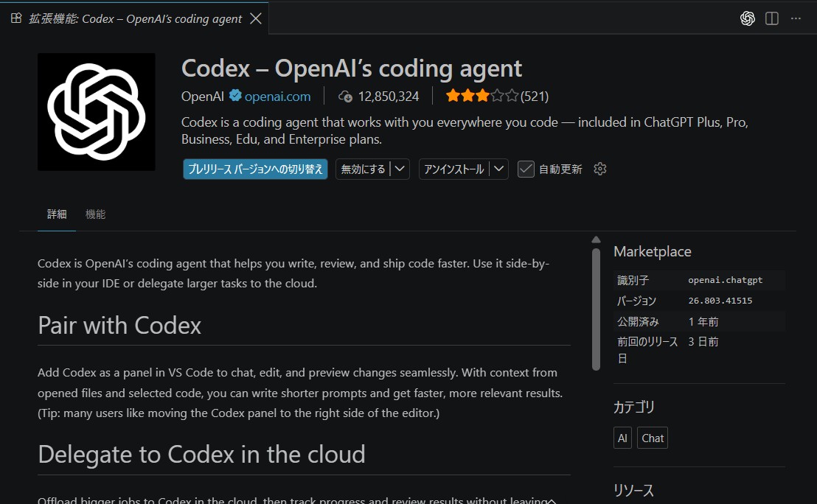817x504 pixels.
Task: Expand the 無効にする dropdown arrow
Action: pos(400,169)
